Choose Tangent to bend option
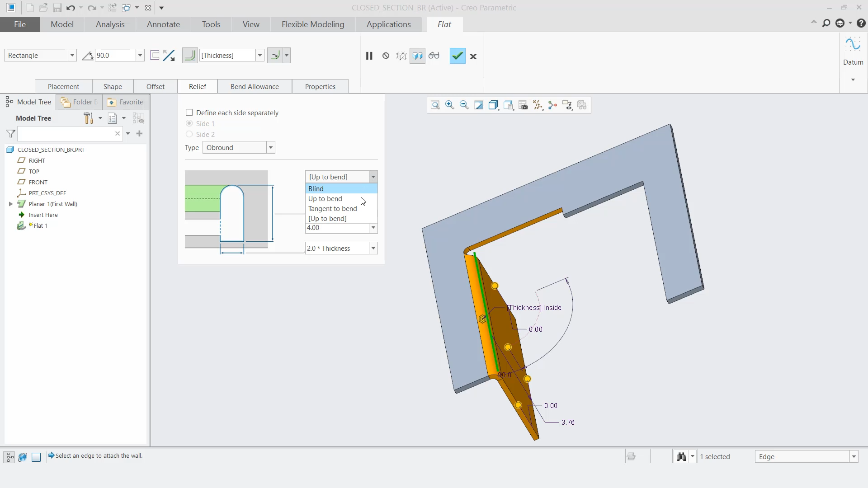Screen dimensions: 868x488 [341, 209]
